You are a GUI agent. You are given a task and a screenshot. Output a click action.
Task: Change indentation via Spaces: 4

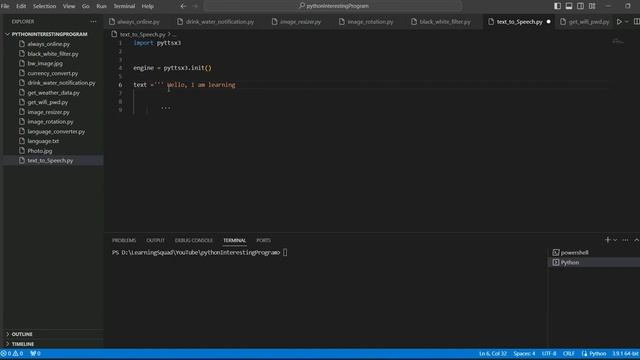[524, 353]
